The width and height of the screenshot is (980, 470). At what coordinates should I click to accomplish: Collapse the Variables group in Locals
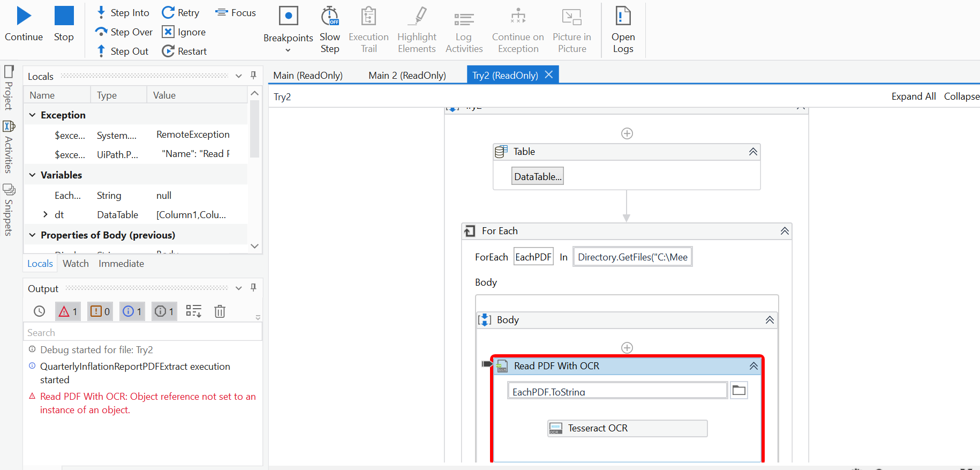click(x=32, y=175)
